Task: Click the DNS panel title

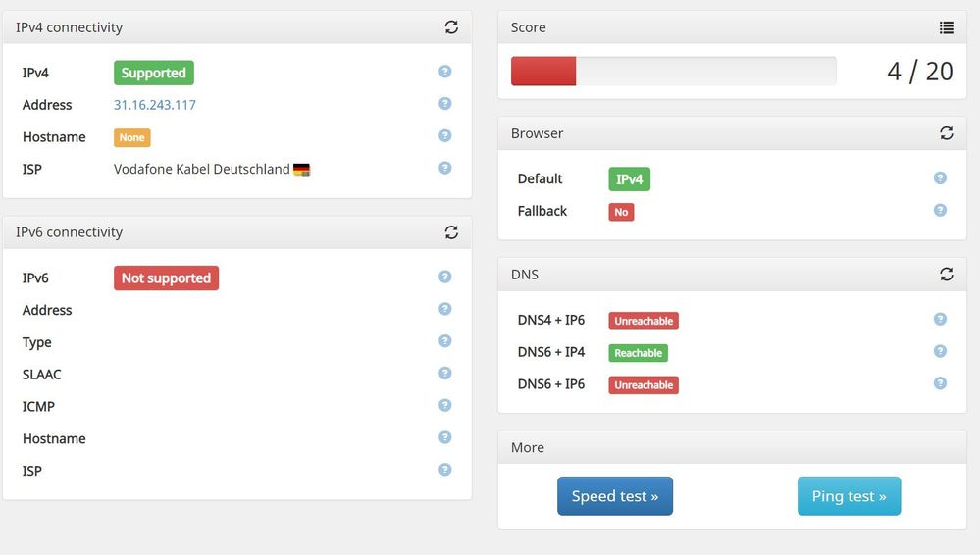Action: click(525, 275)
